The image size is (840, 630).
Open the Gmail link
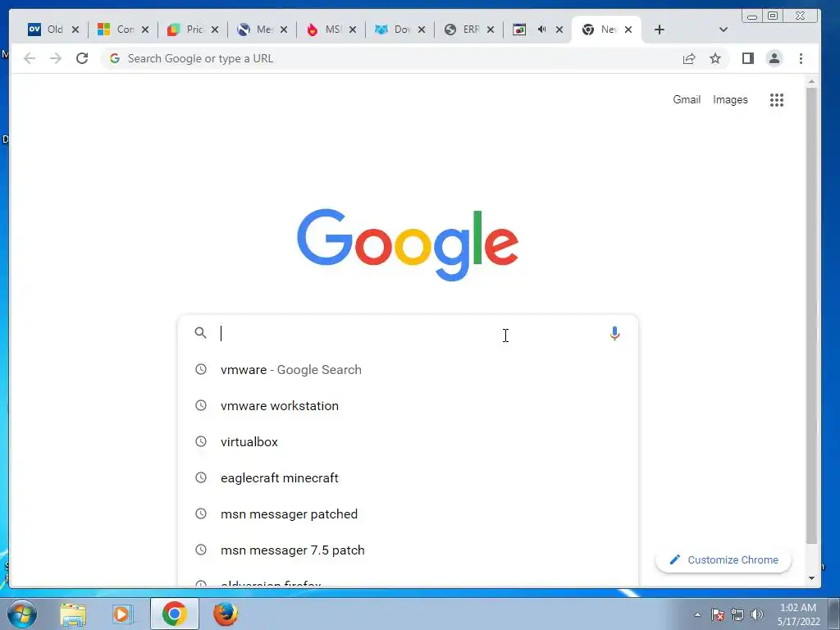tap(687, 99)
